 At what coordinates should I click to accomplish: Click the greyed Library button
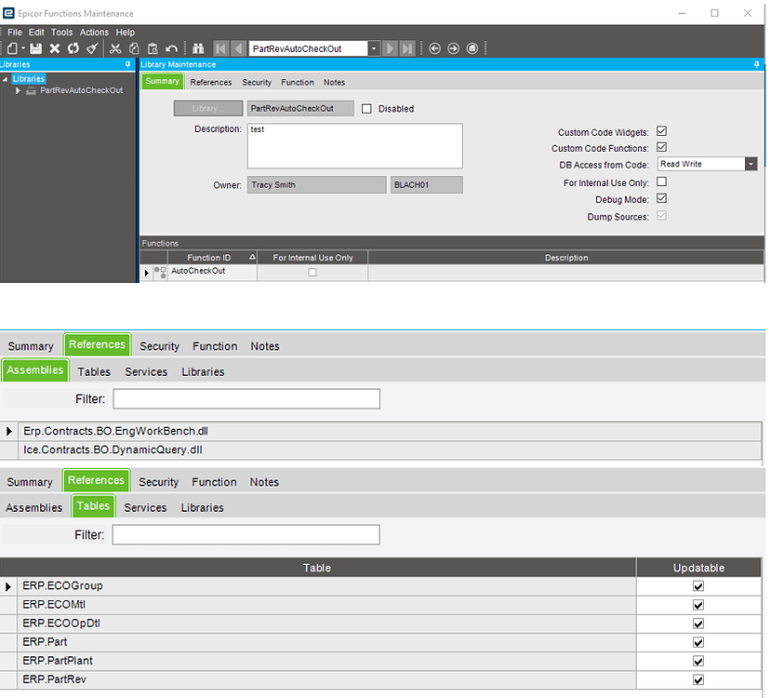[207, 107]
